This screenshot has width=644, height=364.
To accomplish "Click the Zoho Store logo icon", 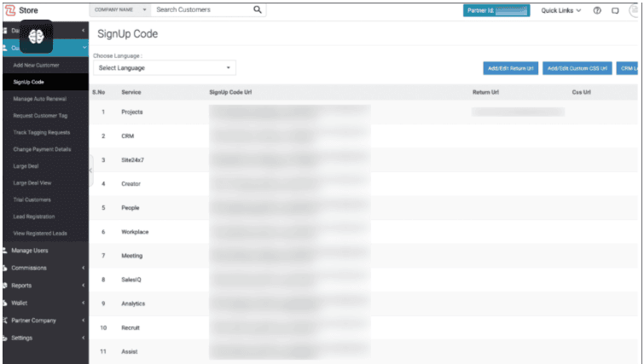I will point(10,10).
